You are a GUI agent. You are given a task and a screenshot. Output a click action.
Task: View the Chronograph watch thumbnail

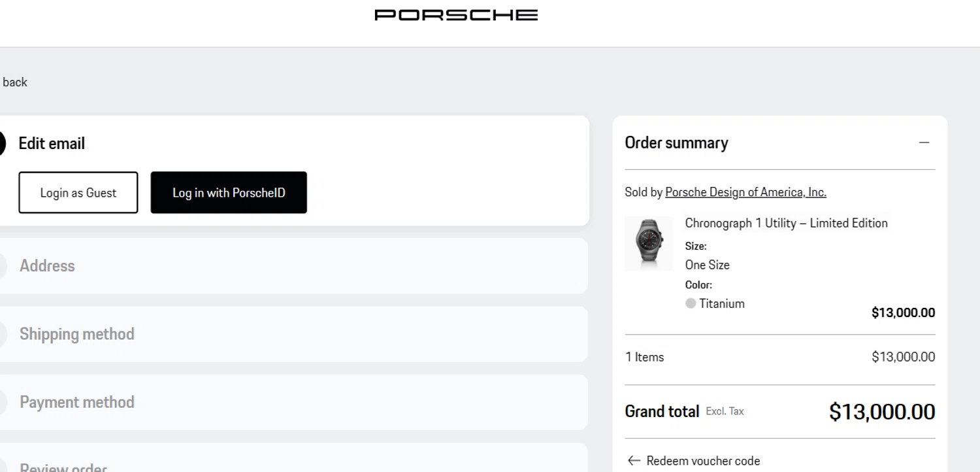pyautogui.click(x=648, y=243)
